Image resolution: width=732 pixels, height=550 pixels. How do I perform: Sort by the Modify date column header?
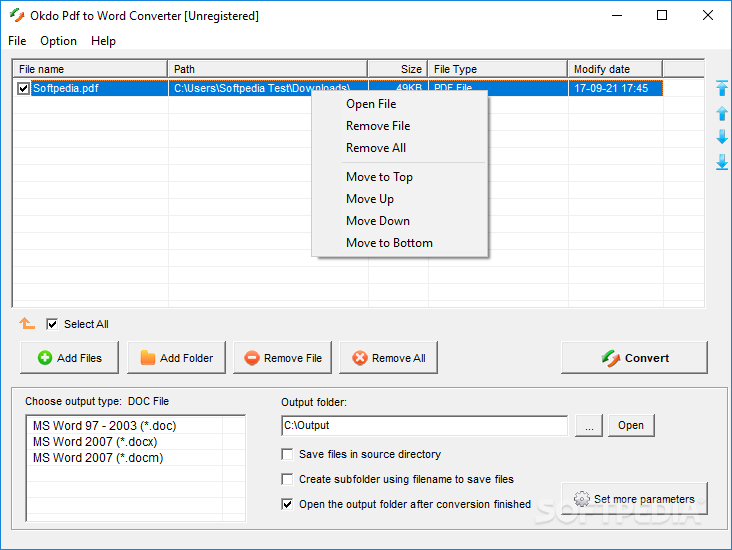(x=615, y=69)
